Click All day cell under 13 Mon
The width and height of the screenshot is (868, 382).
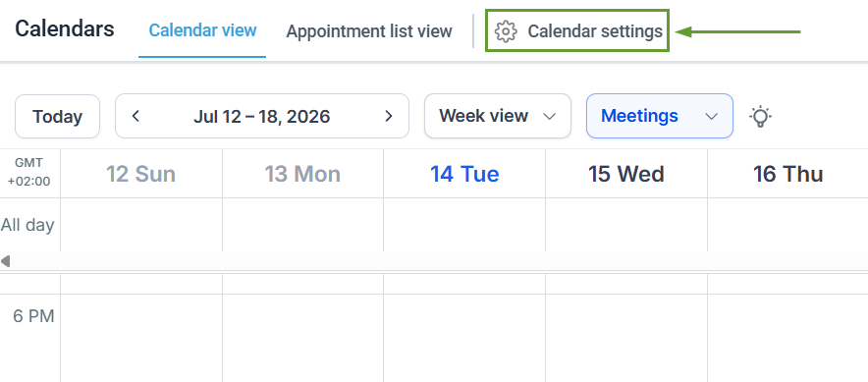[x=302, y=224]
